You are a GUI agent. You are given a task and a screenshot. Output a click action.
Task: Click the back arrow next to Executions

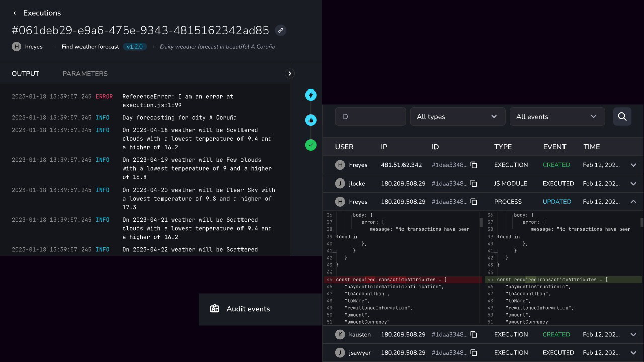point(14,13)
